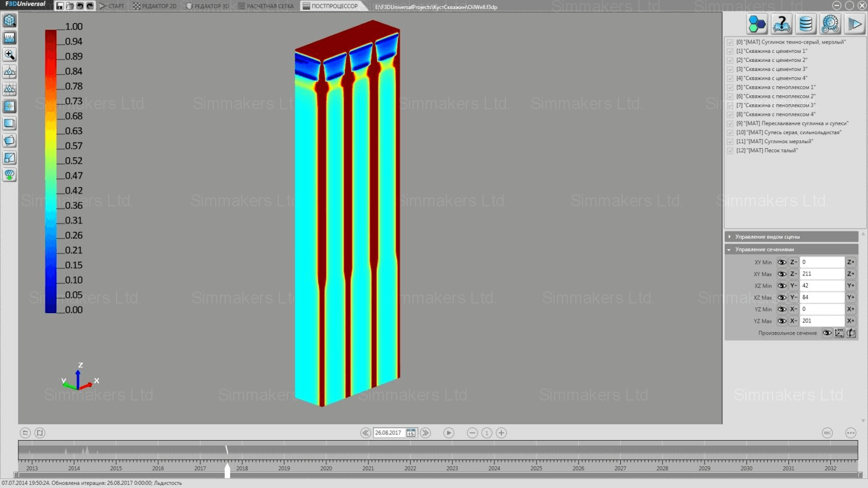Open the database cylinder button
Viewport: 868px width, 488px height.
tap(806, 24)
